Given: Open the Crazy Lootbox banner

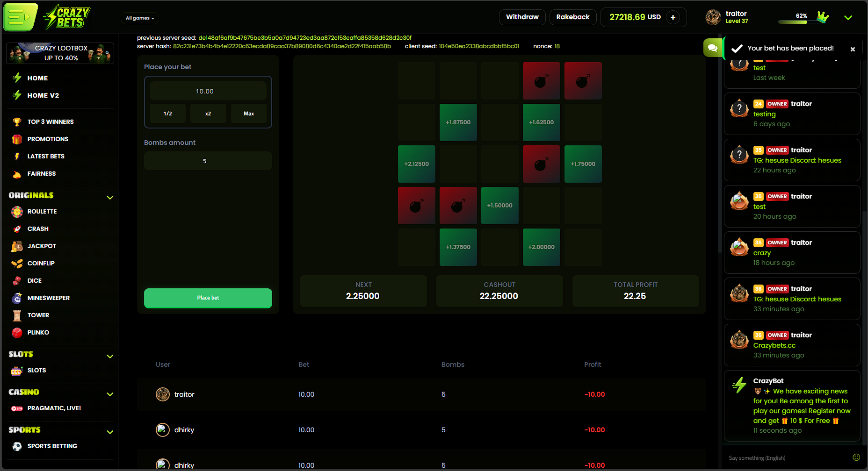Looking at the screenshot, I should click(x=60, y=53).
